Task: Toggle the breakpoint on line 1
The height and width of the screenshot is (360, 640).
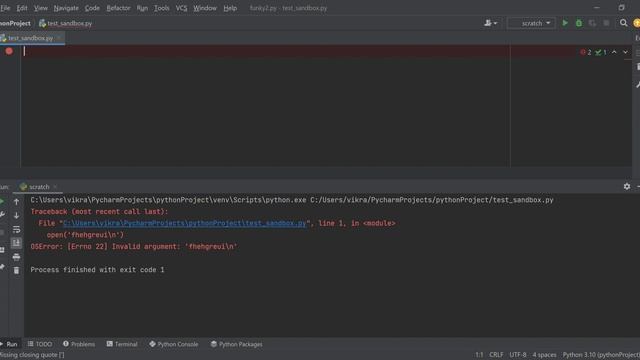Action: click(9, 51)
